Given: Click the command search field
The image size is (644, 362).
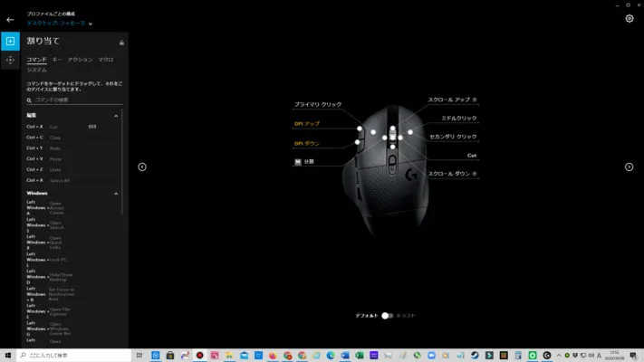Looking at the screenshot, I should click(75, 100).
